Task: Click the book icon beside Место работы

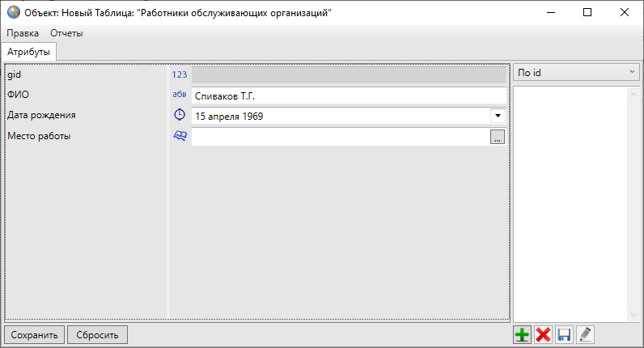Action: pos(180,137)
